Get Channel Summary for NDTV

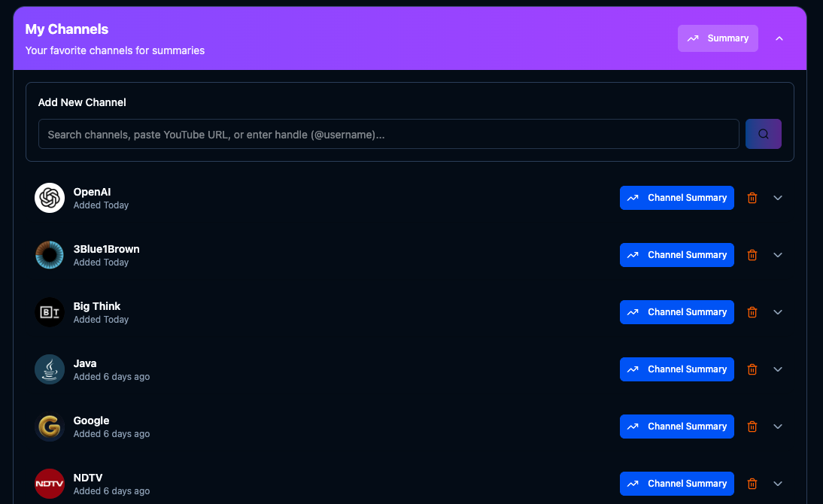pos(676,484)
